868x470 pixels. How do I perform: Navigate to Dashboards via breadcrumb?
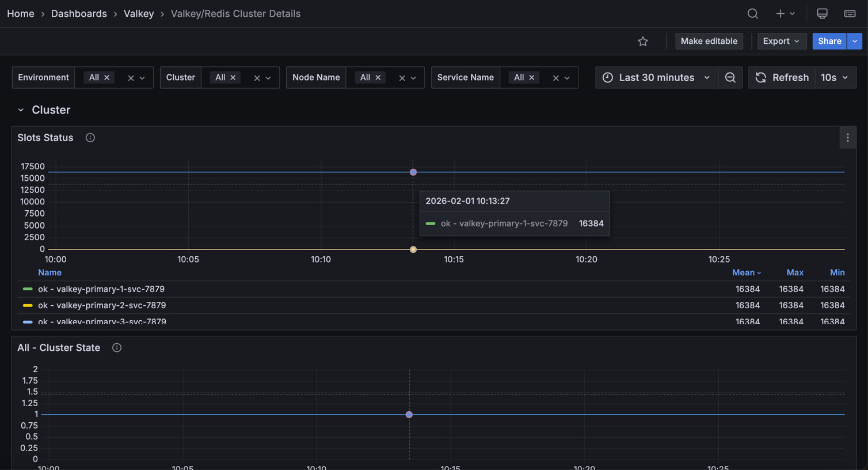(x=79, y=13)
